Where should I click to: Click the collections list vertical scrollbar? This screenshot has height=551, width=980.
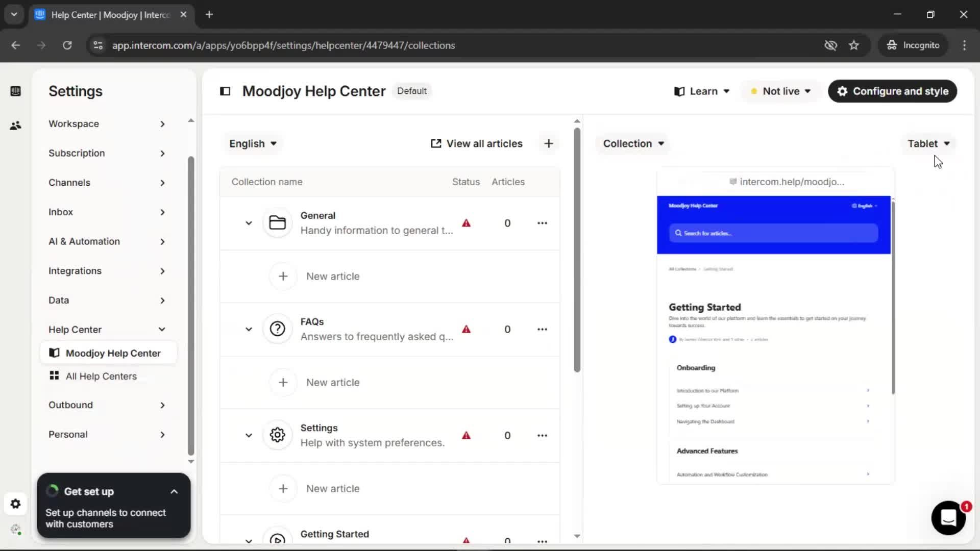coord(577,250)
